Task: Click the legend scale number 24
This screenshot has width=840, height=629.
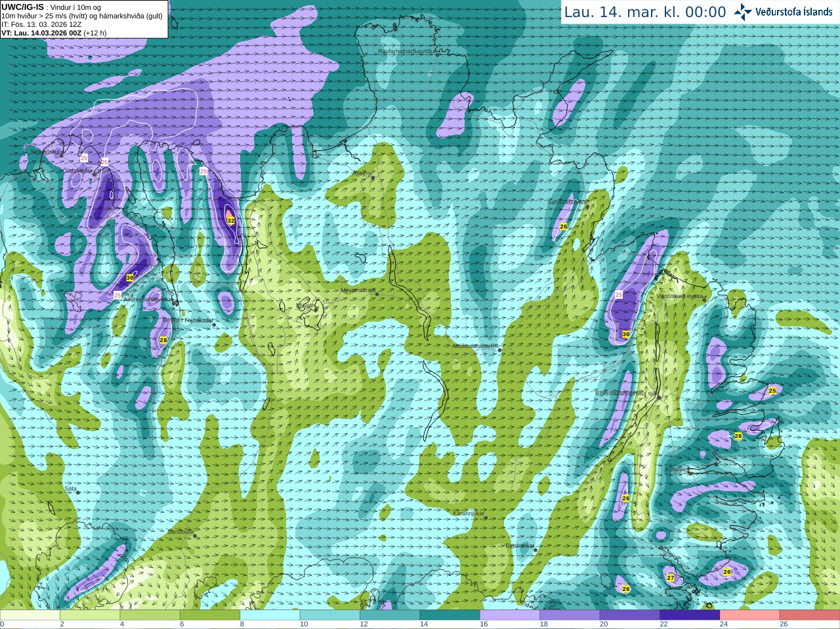Action: pos(724,624)
